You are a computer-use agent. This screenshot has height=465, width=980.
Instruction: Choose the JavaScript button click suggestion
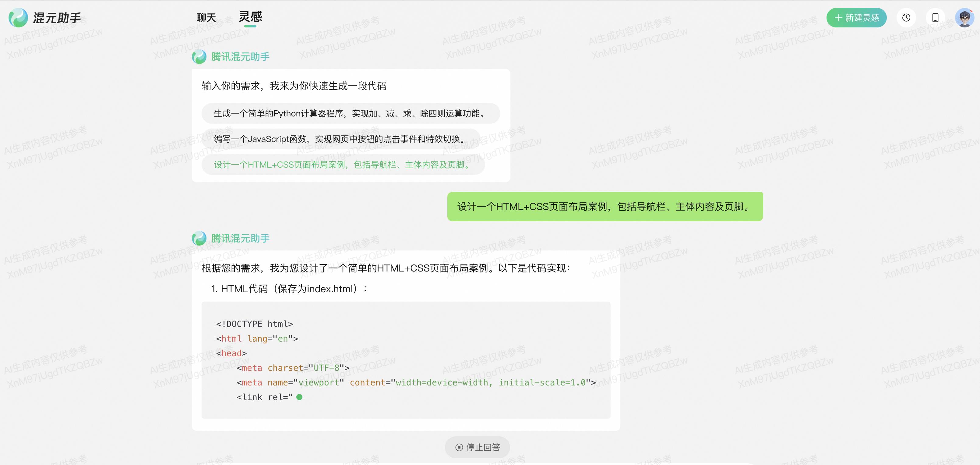click(340, 139)
